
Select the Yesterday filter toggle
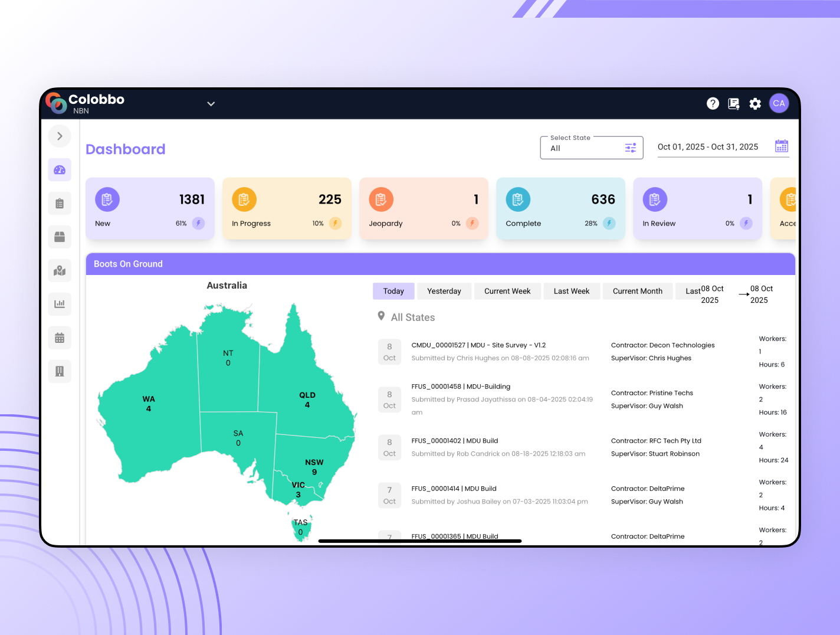point(444,291)
